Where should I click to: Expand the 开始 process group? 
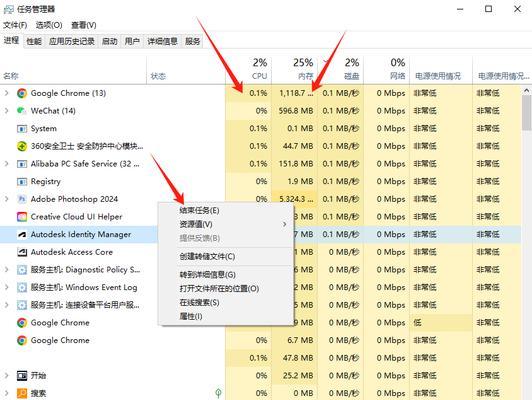click(6, 375)
